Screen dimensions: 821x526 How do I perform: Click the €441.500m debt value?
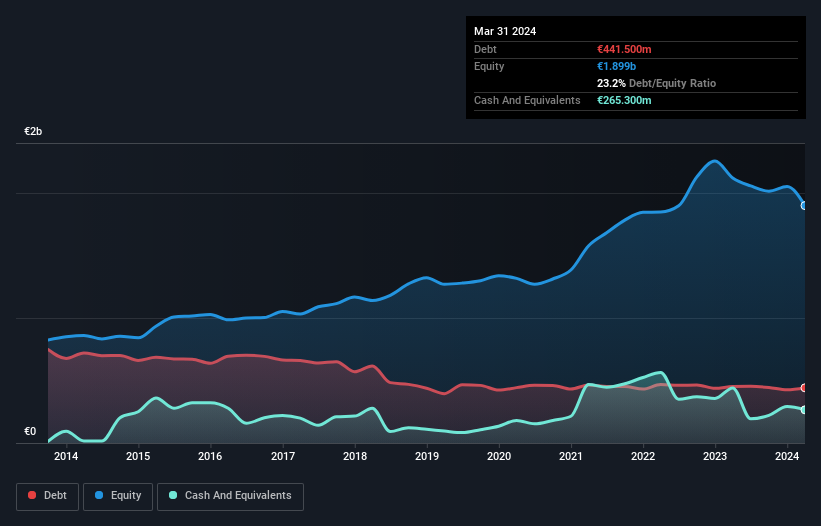[x=624, y=49]
